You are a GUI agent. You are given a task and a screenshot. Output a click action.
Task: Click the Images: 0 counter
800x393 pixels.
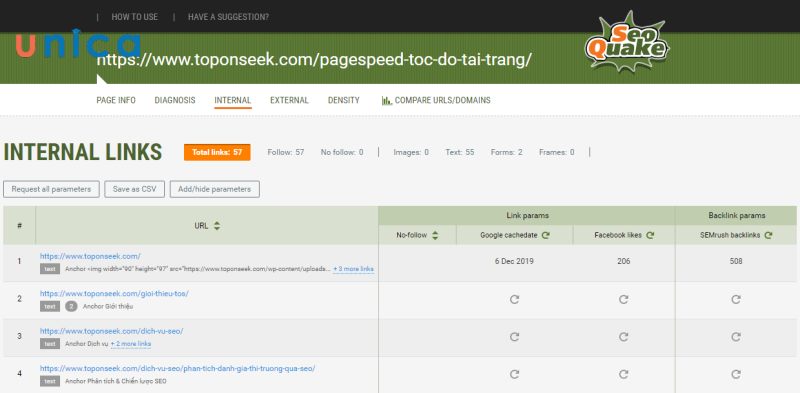(411, 152)
